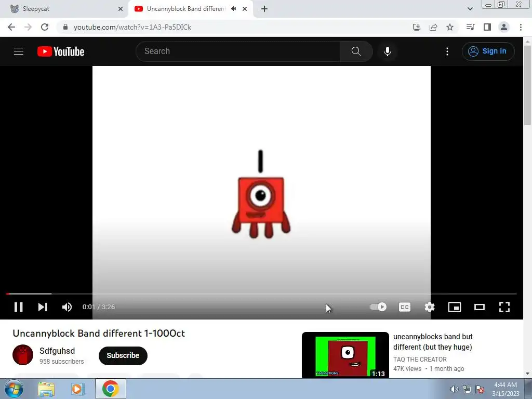Select the Uncannyblock Band YouTube tab
532x399 pixels.
pyautogui.click(x=185, y=9)
